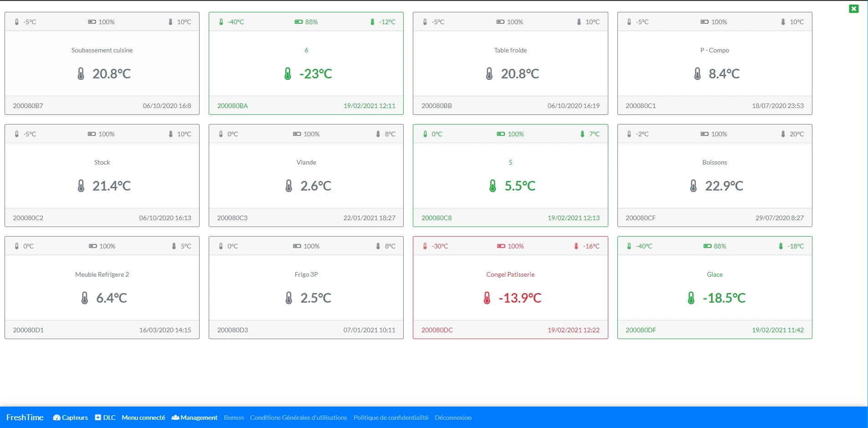Click thermometer icon beside 2.6°C in Viande card

pyautogui.click(x=288, y=186)
